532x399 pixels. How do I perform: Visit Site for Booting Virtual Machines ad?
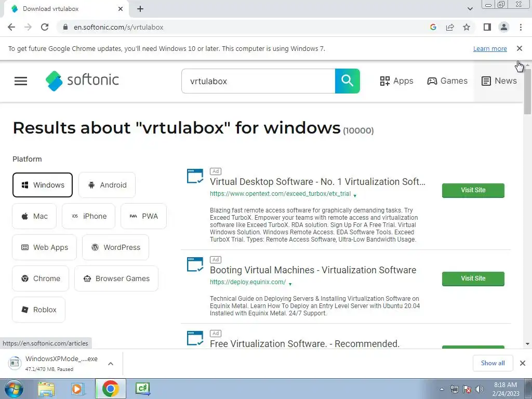pos(473,278)
